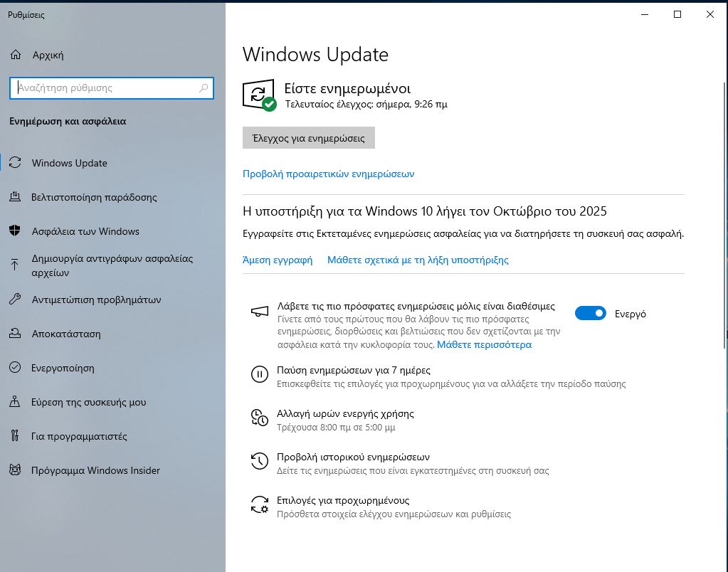The width and height of the screenshot is (728, 572).
Task: Click the backup upward-arrow icon in sidebar
Action: pyautogui.click(x=15, y=265)
